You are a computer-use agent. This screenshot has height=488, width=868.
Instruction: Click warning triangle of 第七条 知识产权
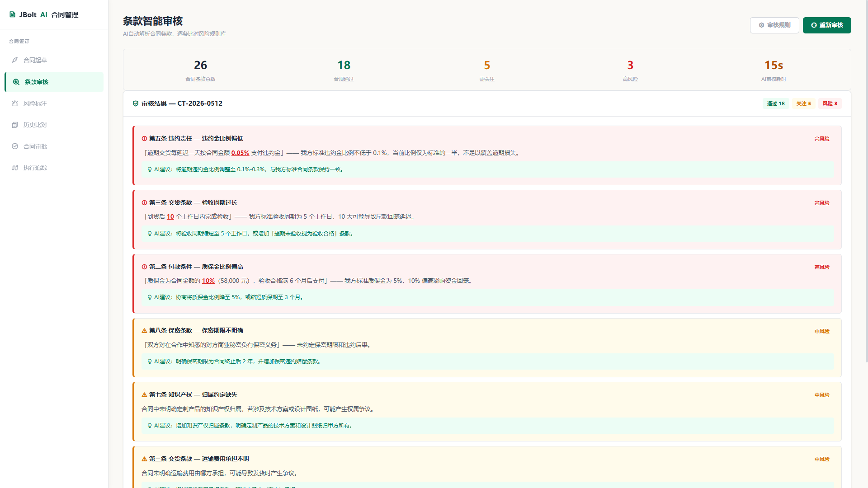coord(145,395)
